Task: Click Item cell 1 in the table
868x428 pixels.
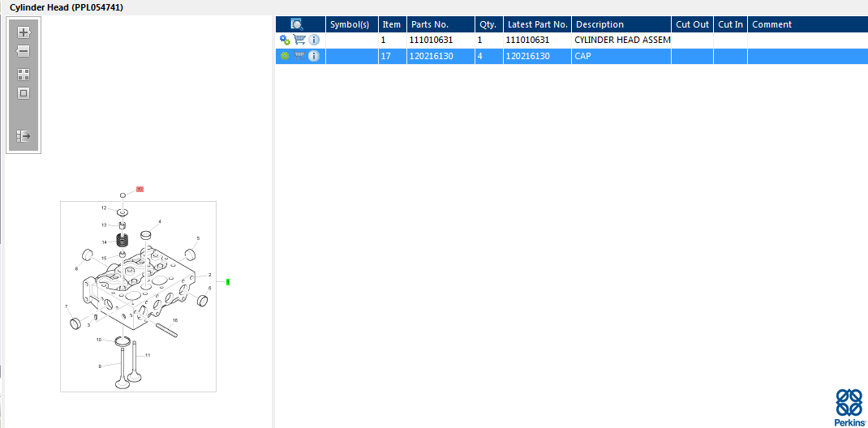Action: point(393,40)
